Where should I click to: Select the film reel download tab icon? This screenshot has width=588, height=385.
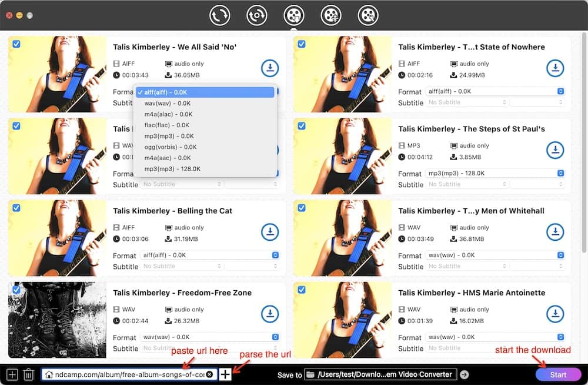pos(293,15)
